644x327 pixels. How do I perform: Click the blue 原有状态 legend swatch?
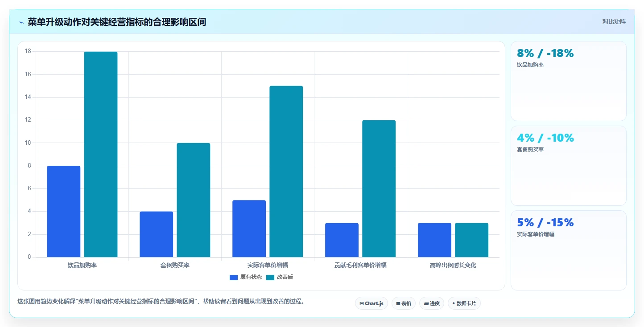234,277
